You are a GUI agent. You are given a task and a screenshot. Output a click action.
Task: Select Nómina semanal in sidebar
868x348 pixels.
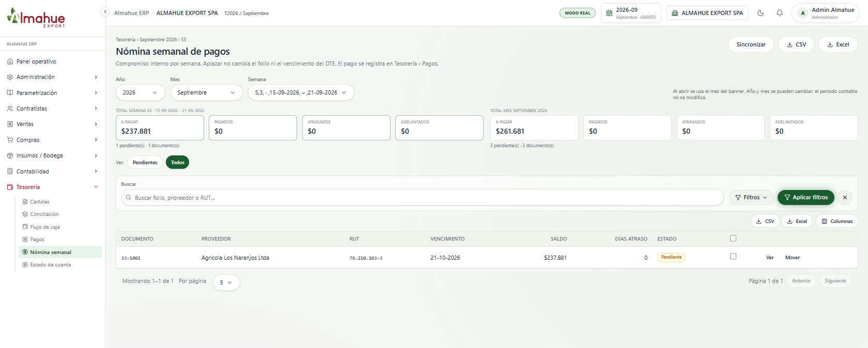(60, 252)
